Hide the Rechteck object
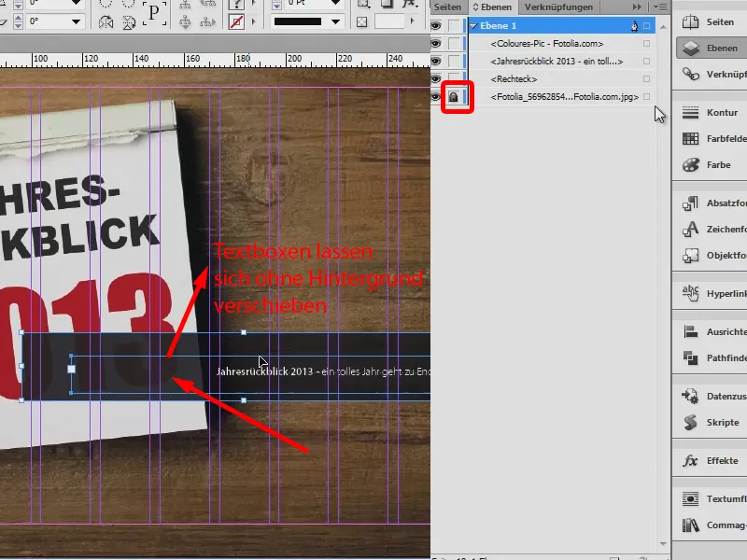 (x=435, y=78)
